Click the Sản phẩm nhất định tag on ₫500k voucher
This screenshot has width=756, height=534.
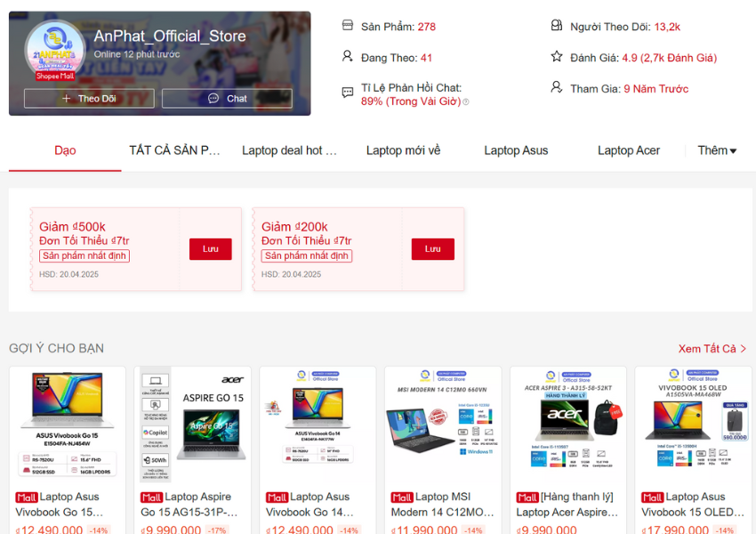(x=84, y=255)
